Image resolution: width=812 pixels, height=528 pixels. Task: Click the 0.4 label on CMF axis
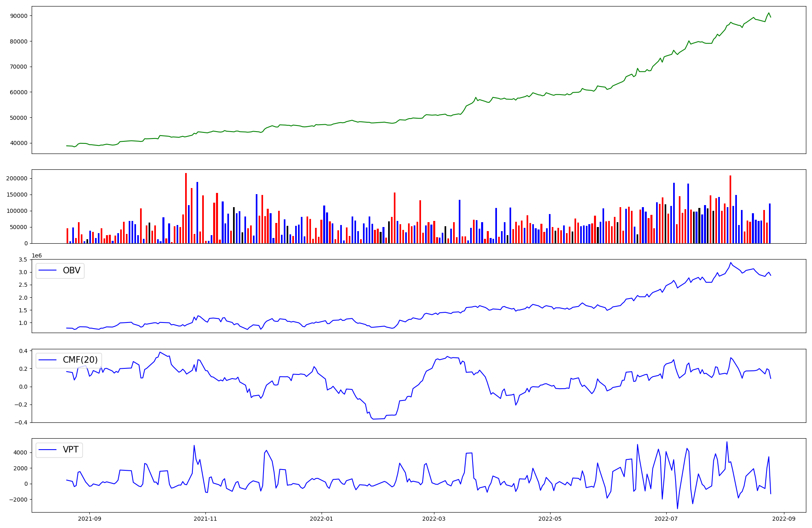[x=23, y=351]
